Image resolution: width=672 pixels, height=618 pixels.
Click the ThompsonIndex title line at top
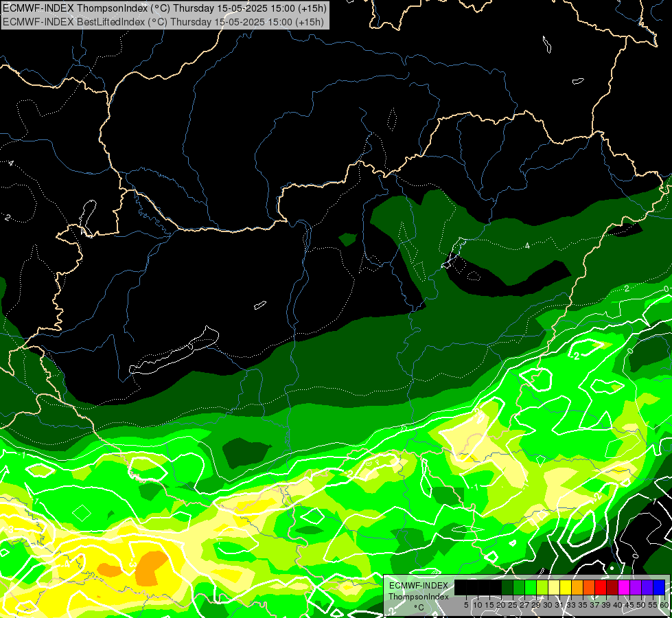pos(165,8)
